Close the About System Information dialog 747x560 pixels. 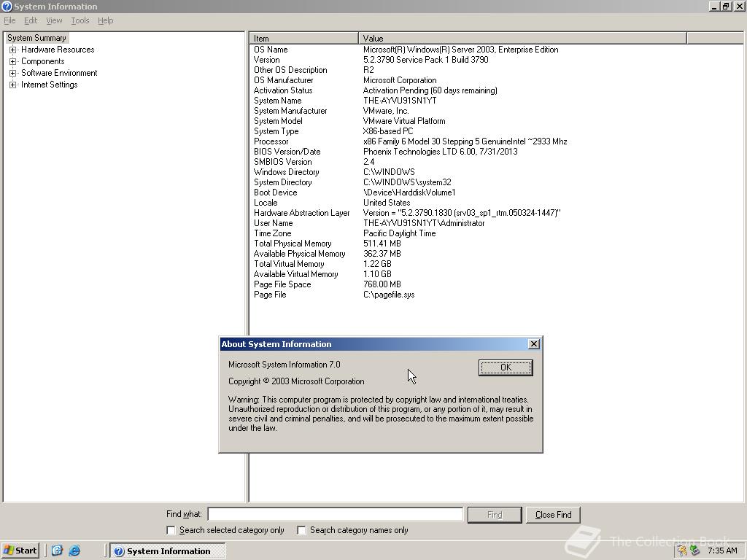tap(533, 344)
